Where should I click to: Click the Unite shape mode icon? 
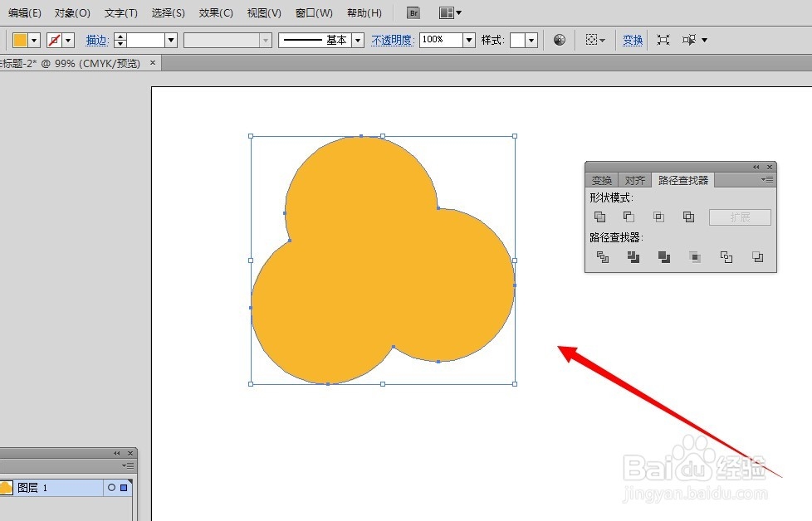click(x=599, y=217)
